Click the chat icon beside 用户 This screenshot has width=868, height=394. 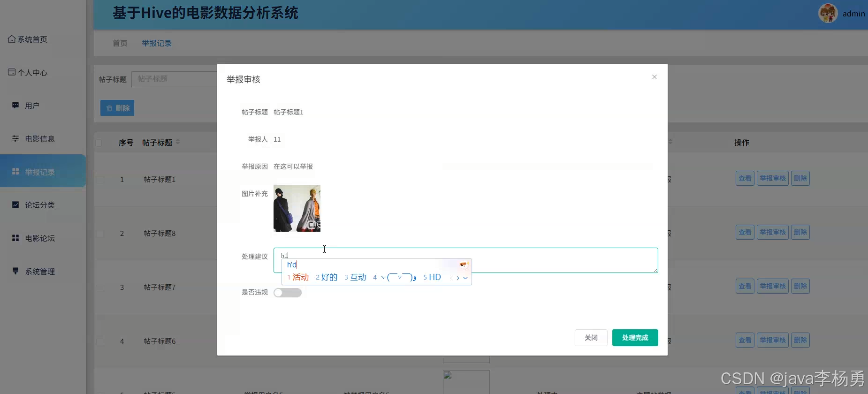coord(15,105)
